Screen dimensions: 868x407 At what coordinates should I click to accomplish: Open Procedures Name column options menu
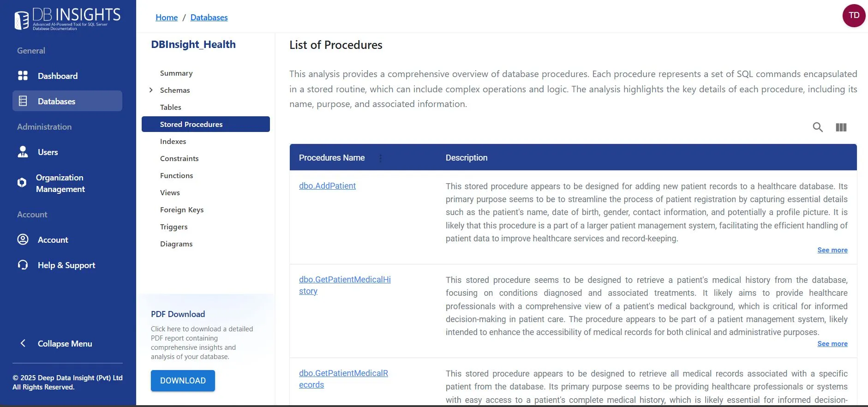pos(380,158)
